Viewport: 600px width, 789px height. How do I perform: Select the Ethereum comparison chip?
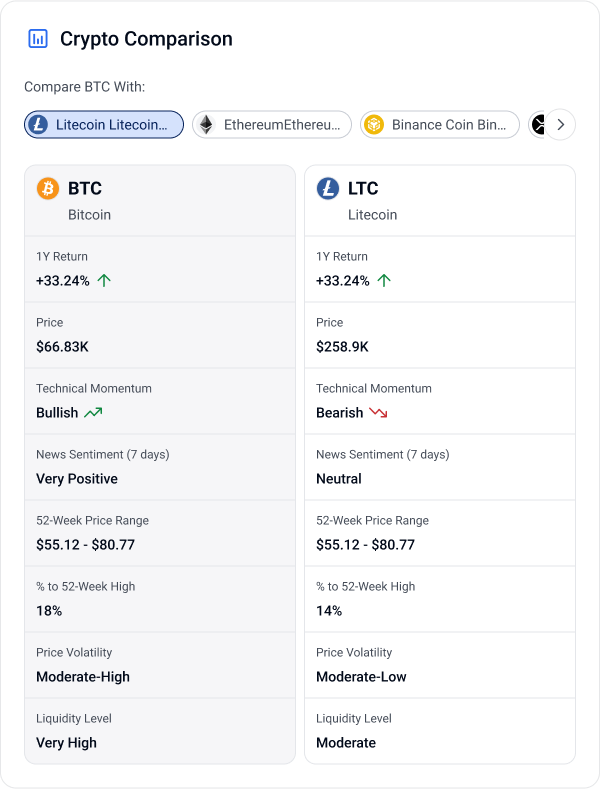pyautogui.click(x=272, y=125)
